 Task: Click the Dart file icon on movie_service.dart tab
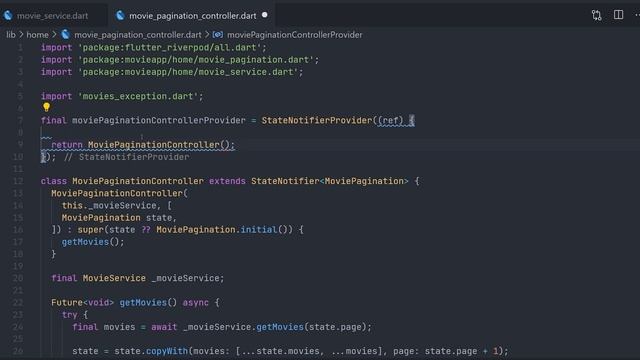pyautogui.click(x=8, y=16)
